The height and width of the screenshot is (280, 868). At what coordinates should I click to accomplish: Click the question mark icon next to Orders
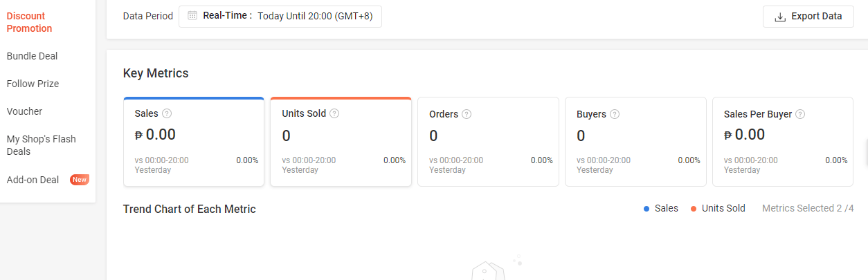point(467,114)
